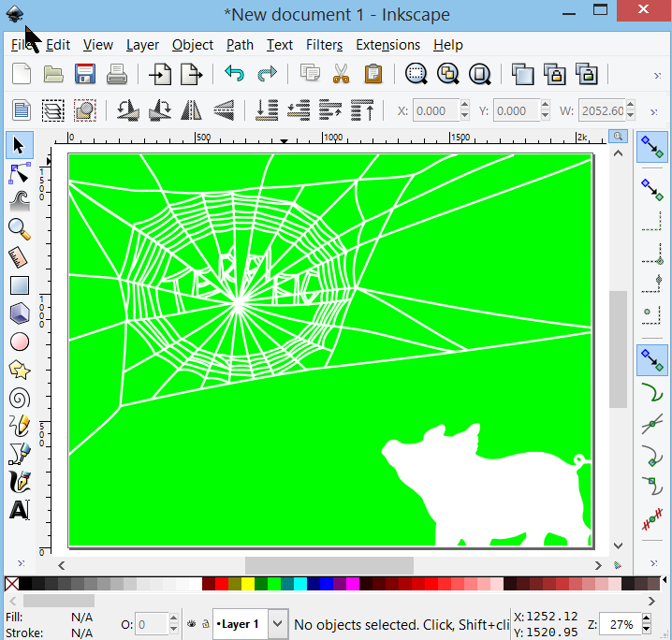Increase zoom percentage stepper
Screen dimensions: 672x640
point(647,618)
